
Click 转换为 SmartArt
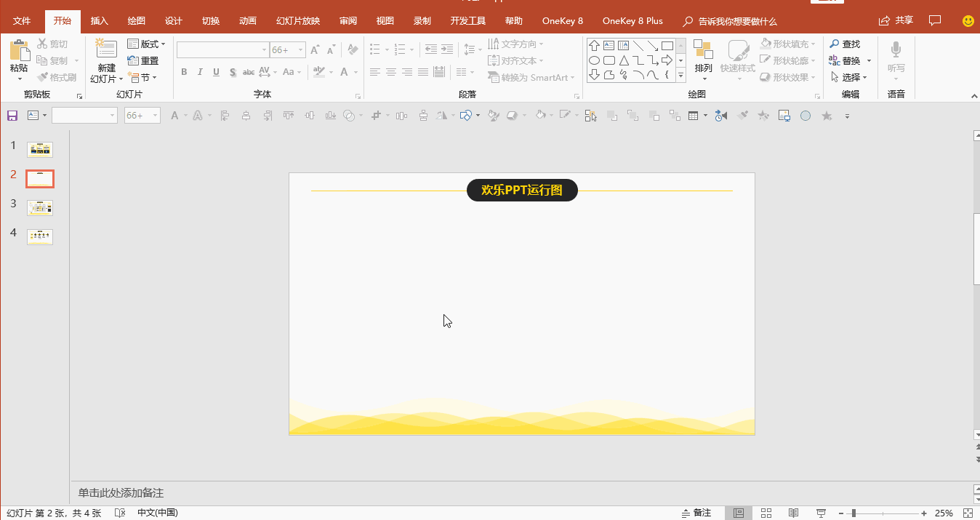(530, 77)
